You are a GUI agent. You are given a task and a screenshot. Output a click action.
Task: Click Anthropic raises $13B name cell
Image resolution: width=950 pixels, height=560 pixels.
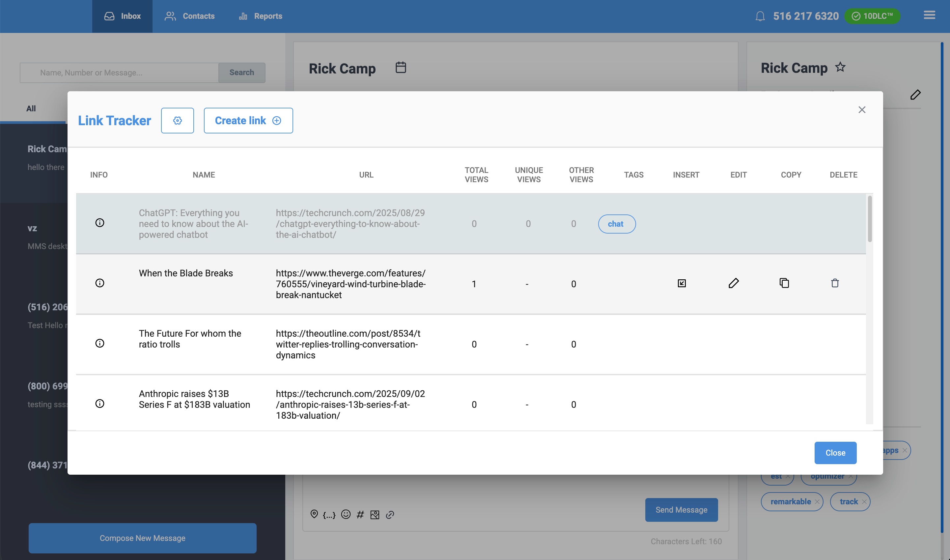pos(194,399)
